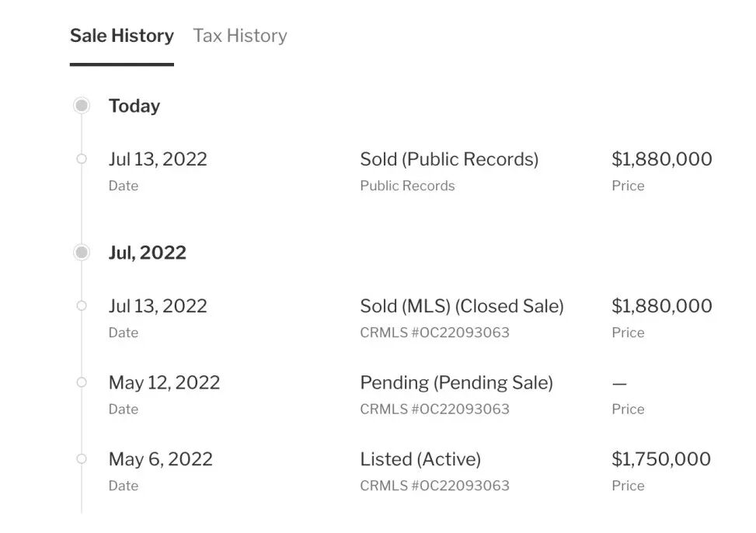Select the Pending (Pending Sale) event
Screen dimensions: 756x533
(456, 382)
